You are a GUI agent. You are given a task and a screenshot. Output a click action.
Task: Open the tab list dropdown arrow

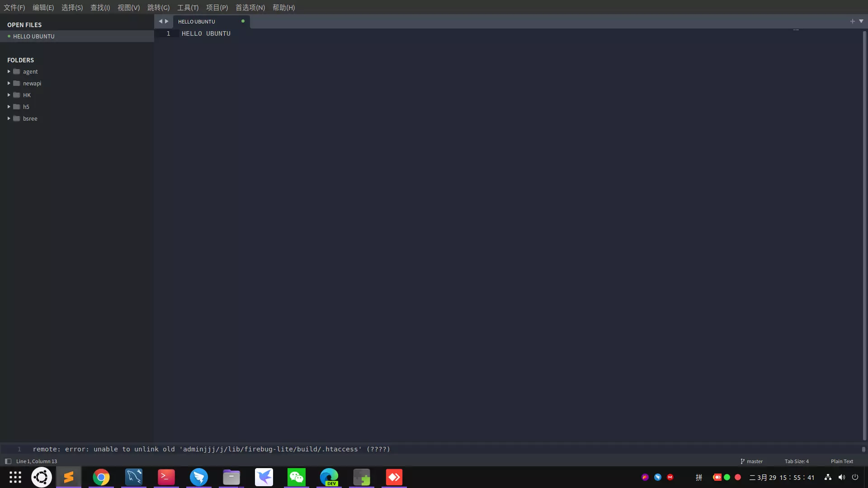(861, 21)
